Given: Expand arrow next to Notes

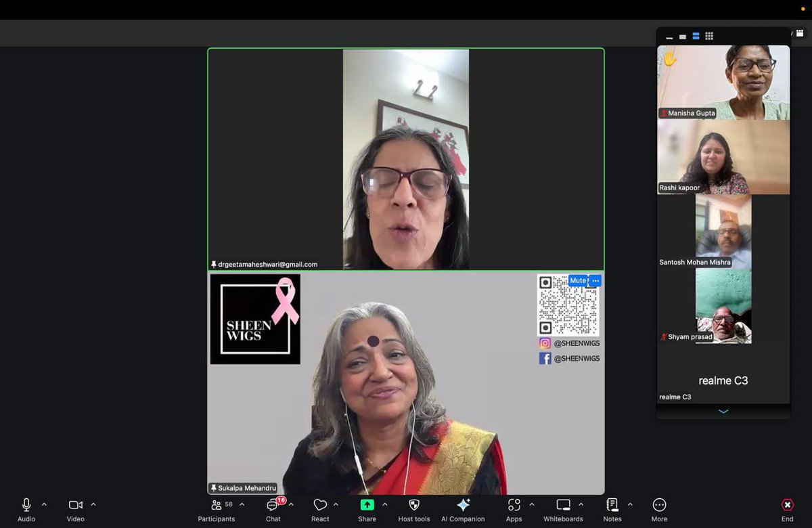Looking at the screenshot, I should (630, 504).
